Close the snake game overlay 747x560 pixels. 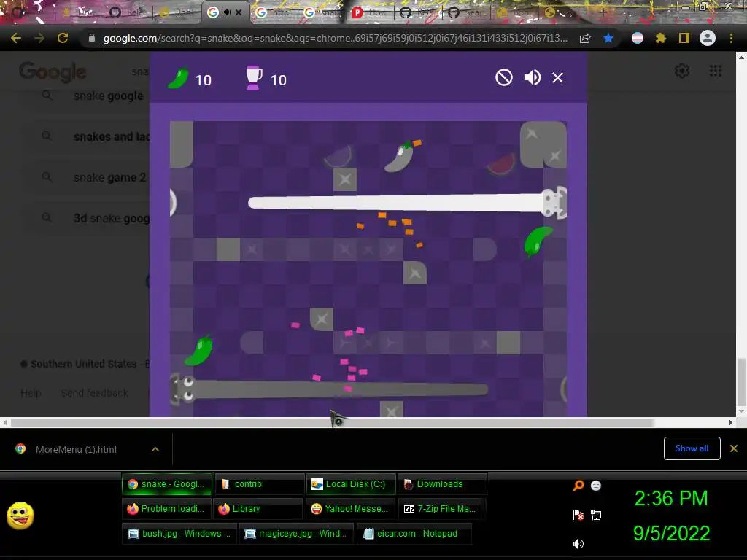(x=557, y=77)
